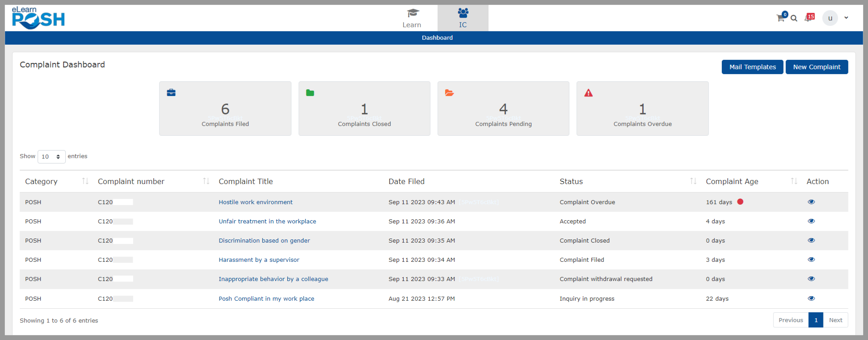868x340 pixels.
Task: View the Hostile work environment complaint via eye icon
Action: click(x=811, y=202)
